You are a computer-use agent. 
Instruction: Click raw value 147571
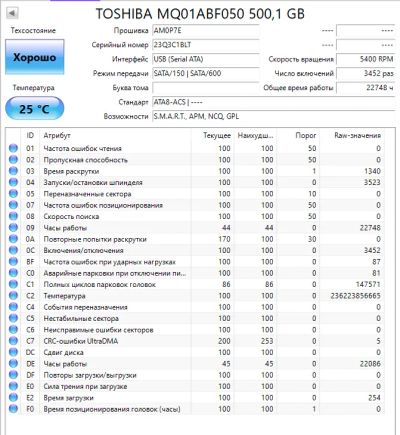point(368,284)
